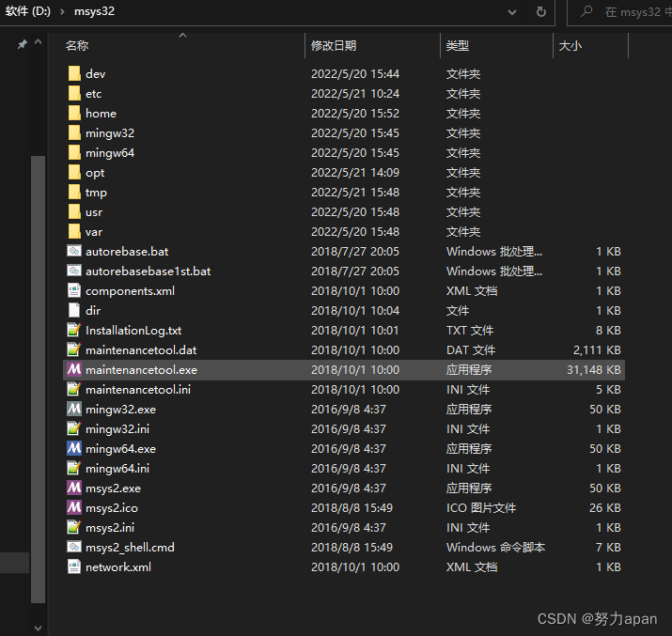672x636 pixels.
Task: Click the mingw32 folder icon
Action: (74, 132)
